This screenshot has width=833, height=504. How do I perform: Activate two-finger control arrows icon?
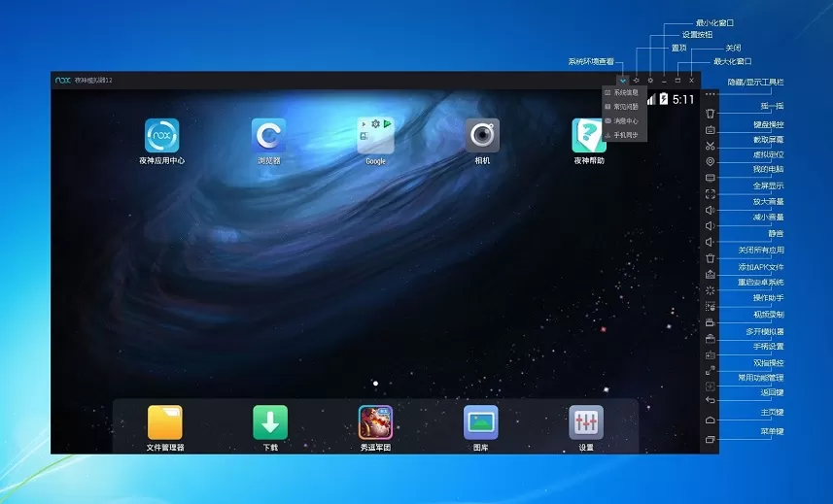(711, 370)
